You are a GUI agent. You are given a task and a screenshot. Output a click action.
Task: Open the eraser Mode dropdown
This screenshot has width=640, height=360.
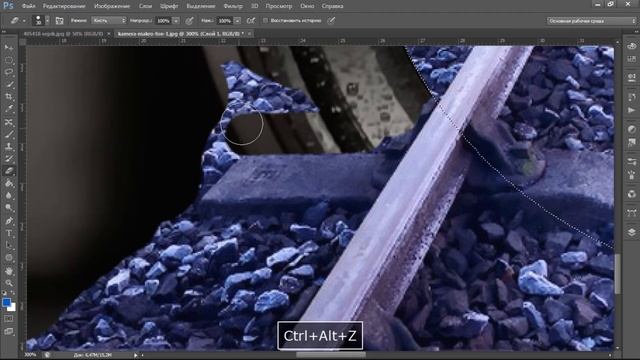click(109, 20)
